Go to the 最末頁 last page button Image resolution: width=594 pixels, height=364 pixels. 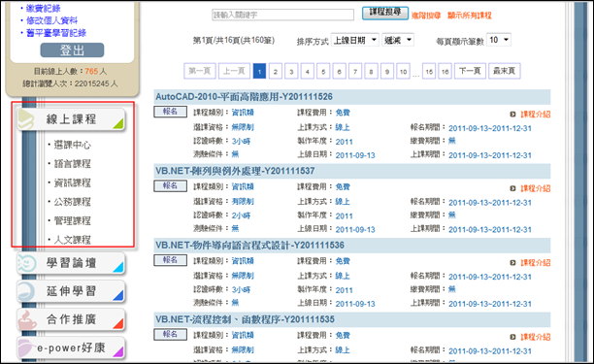(x=504, y=71)
